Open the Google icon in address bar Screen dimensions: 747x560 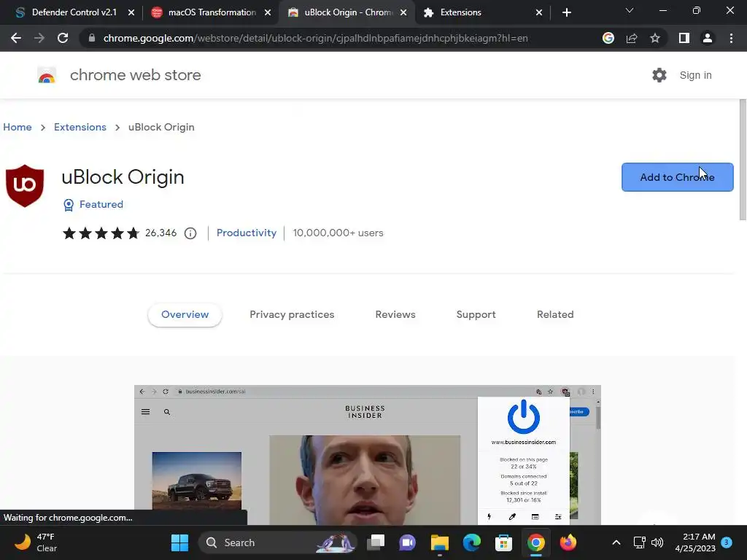(x=608, y=38)
